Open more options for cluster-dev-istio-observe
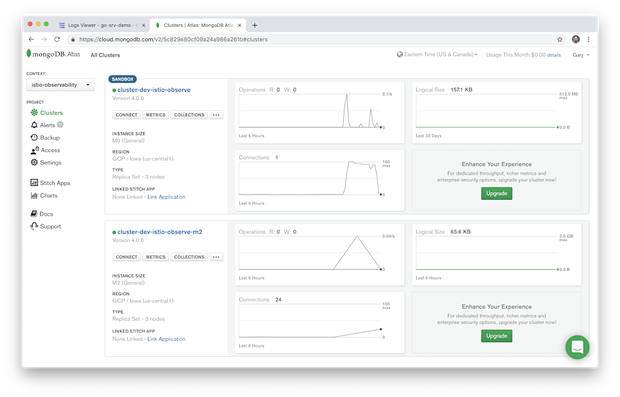 [x=216, y=115]
